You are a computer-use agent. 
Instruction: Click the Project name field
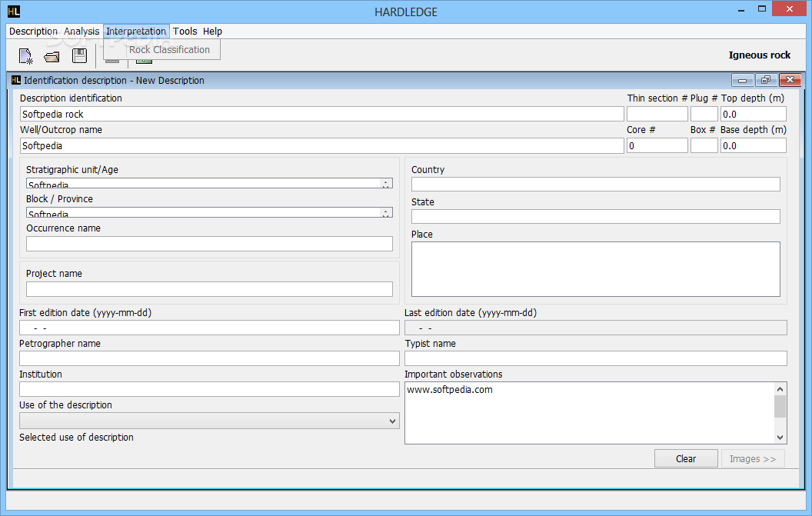(x=209, y=289)
